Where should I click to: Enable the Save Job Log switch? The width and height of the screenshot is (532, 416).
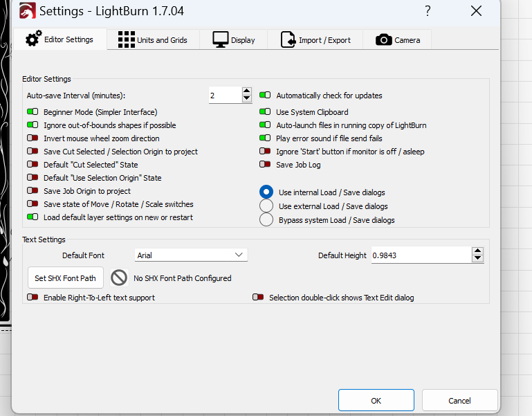click(x=265, y=164)
